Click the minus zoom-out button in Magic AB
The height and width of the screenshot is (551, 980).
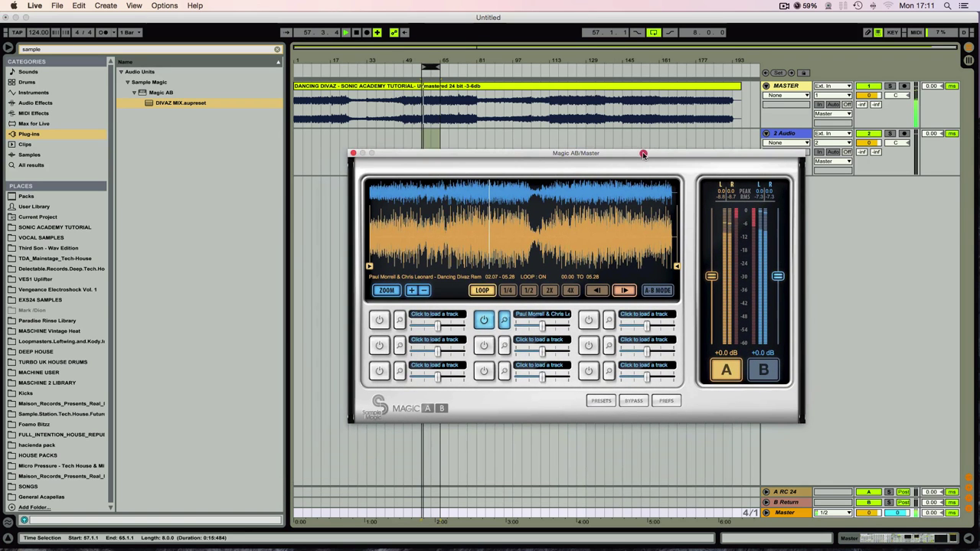(423, 291)
